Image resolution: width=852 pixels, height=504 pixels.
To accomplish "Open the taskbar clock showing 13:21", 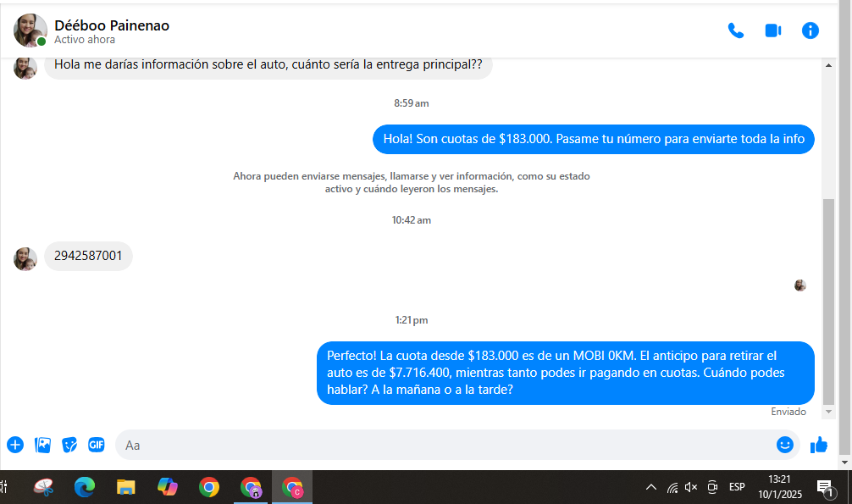I will coord(779,486).
